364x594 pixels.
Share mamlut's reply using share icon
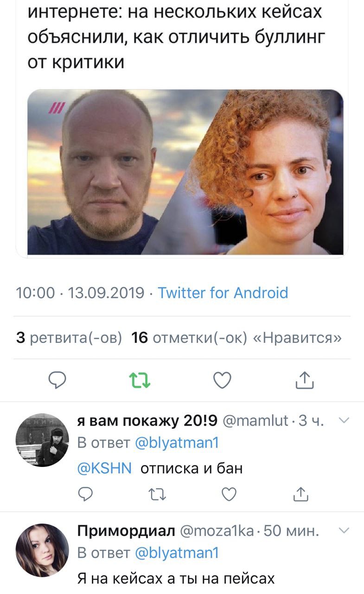[x=301, y=494]
